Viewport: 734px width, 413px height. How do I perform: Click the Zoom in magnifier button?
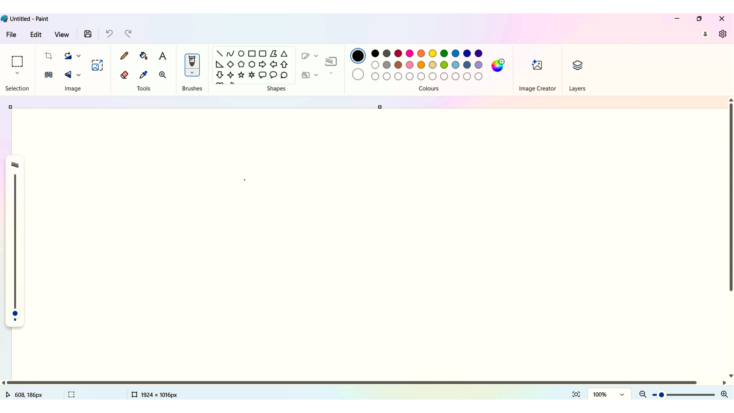tap(724, 395)
